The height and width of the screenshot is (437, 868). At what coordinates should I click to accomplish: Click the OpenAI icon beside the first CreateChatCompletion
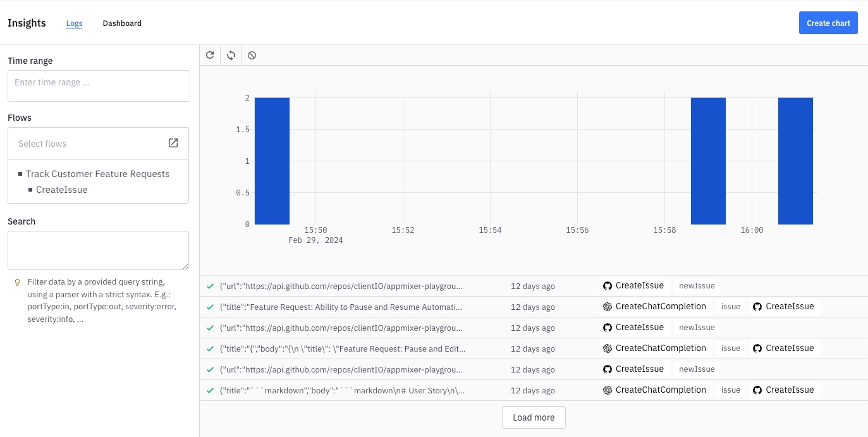[608, 307]
